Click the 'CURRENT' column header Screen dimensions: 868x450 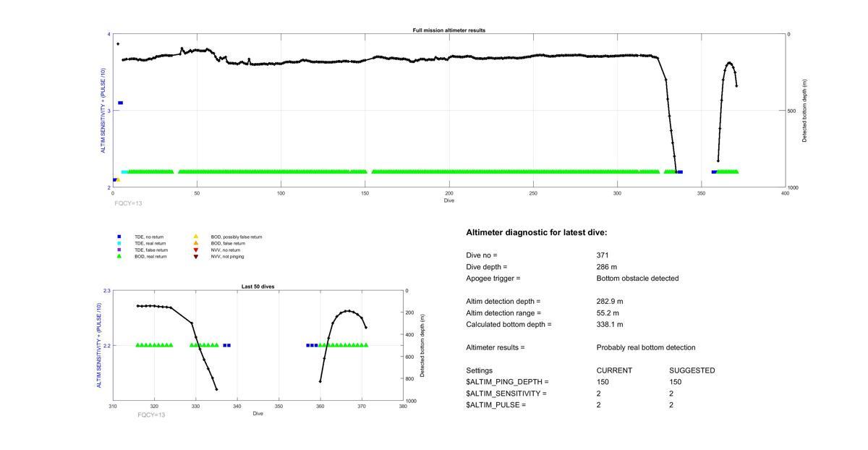click(614, 370)
